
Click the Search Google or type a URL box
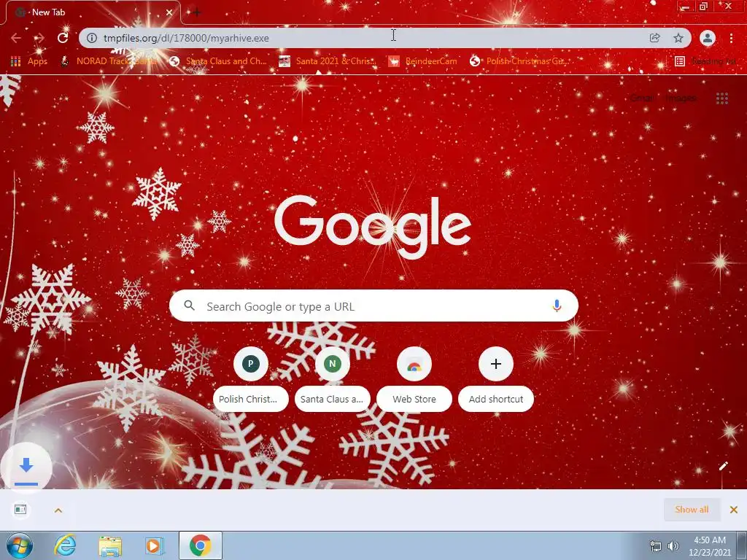(373, 306)
